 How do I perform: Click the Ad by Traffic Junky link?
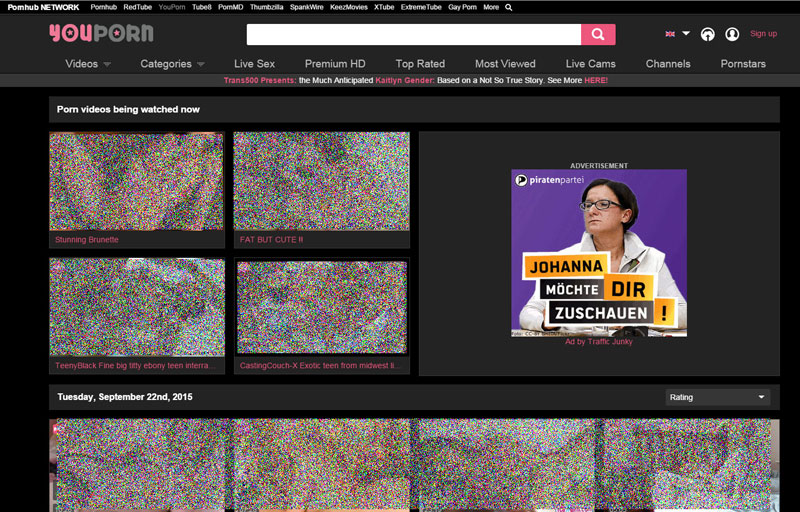(598, 342)
